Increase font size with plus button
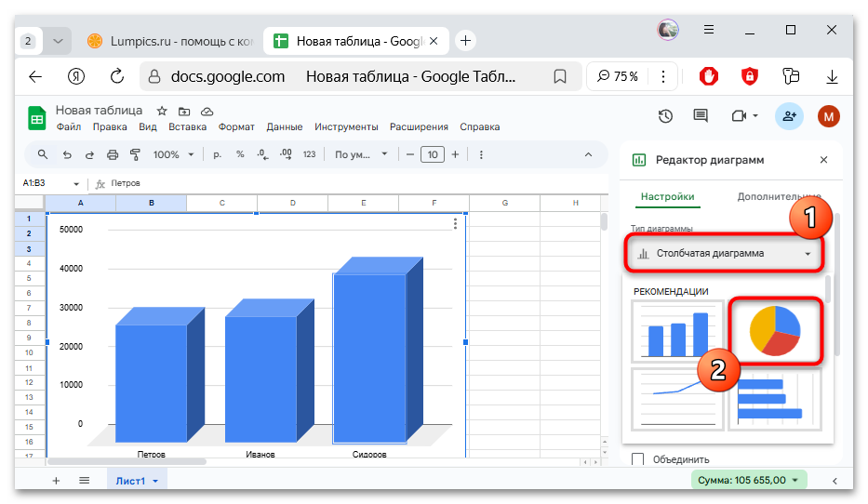This screenshot has height=504, width=868. pyautogui.click(x=457, y=154)
